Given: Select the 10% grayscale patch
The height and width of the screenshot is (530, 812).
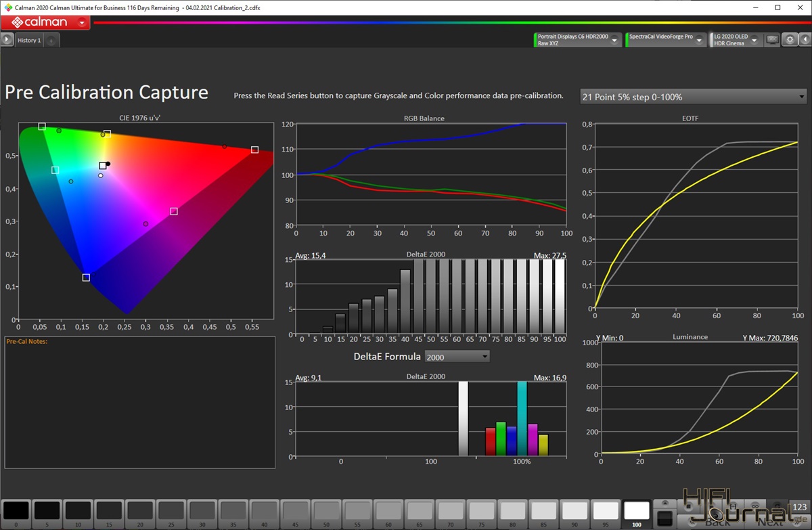Looking at the screenshot, I should pyautogui.click(x=78, y=514).
